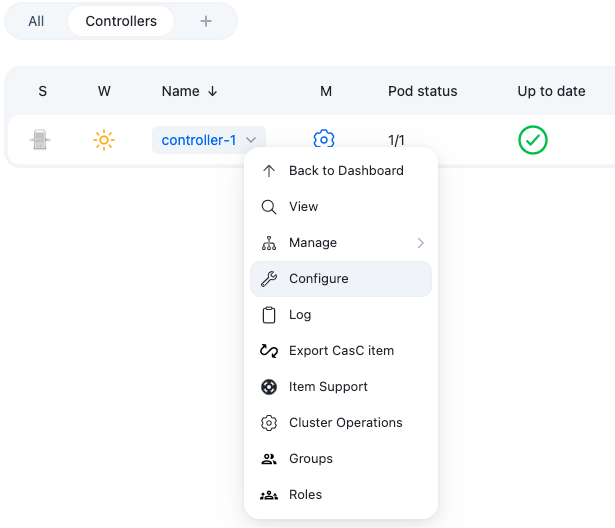
Task: Select View from the context menu
Action: 341,207
